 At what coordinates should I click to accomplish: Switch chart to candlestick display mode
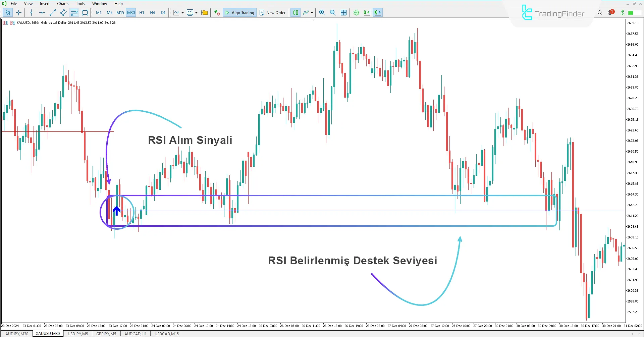(x=295, y=12)
